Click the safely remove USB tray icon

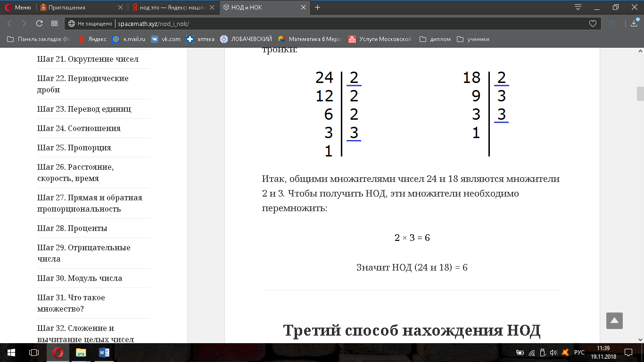[x=543, y=353]
